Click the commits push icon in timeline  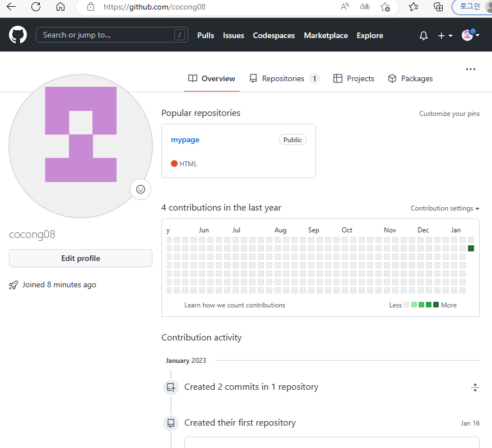coord(171,387)
